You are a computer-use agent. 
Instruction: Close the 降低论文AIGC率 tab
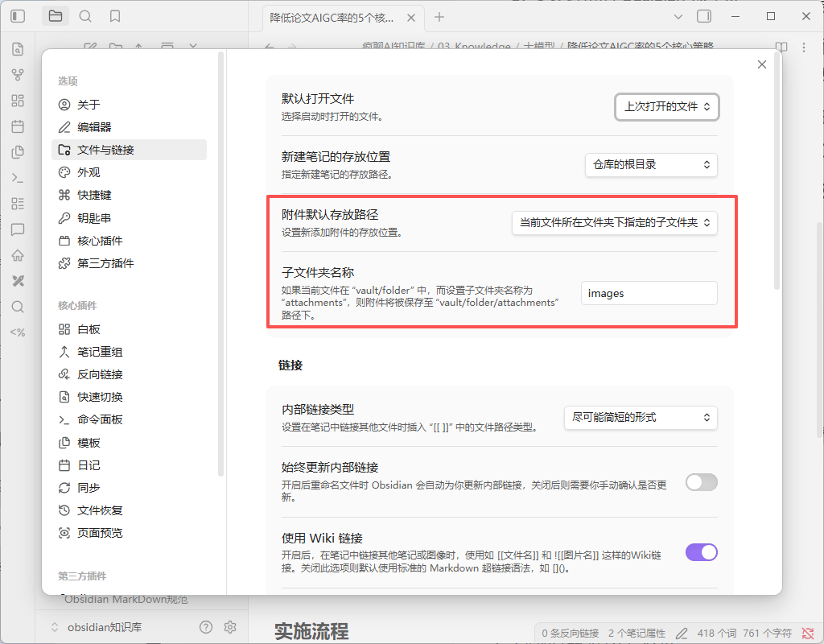pyautogui.click(x=411, y=18)
